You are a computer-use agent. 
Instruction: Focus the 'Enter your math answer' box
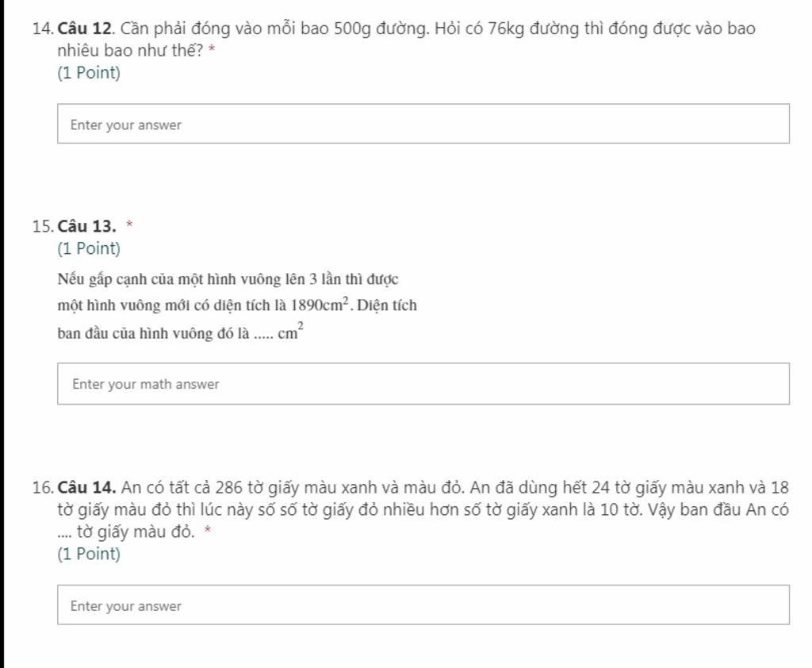(423, 384)
